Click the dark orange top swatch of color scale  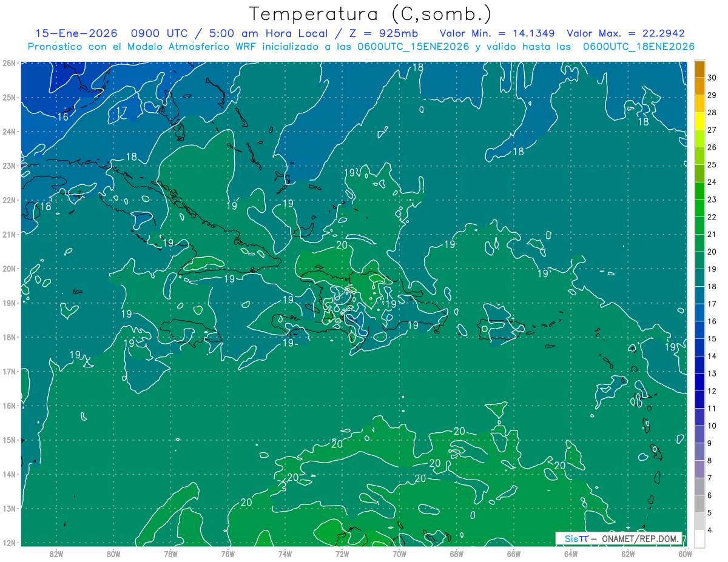click(x=699, y=69)
